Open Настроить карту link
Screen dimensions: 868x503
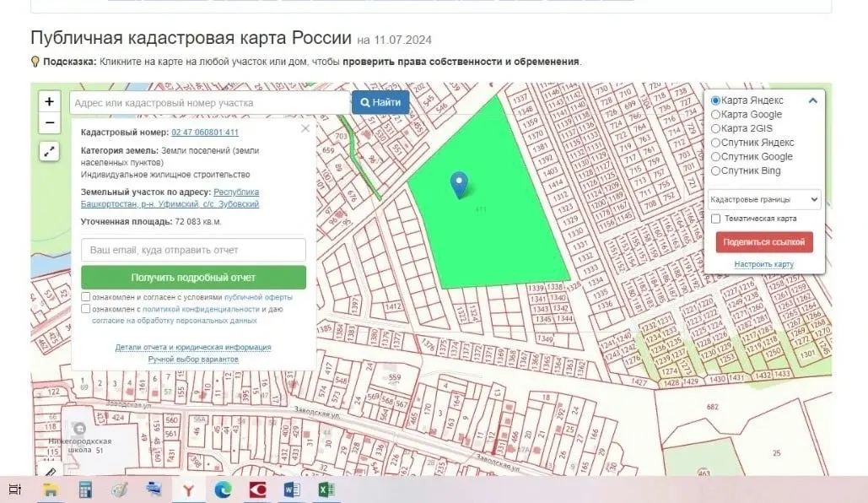[x=764, y=264]
